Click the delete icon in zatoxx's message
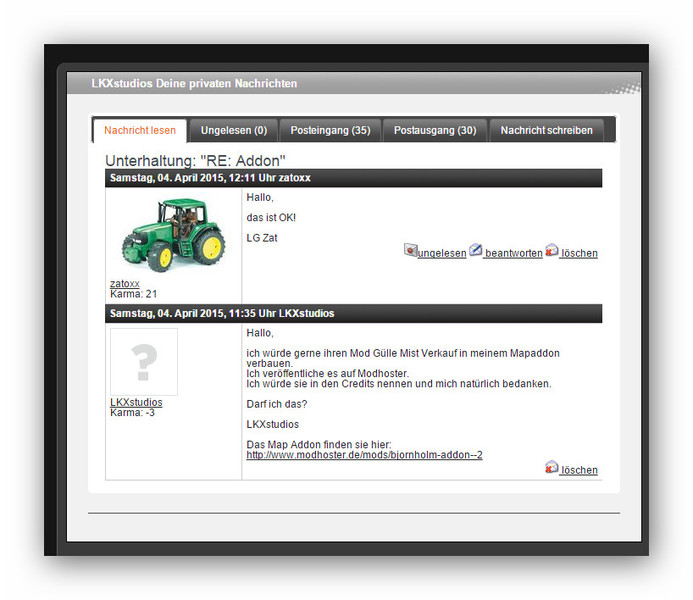The height and width of the screenshot is (600, 693). (x=551, y=250)
